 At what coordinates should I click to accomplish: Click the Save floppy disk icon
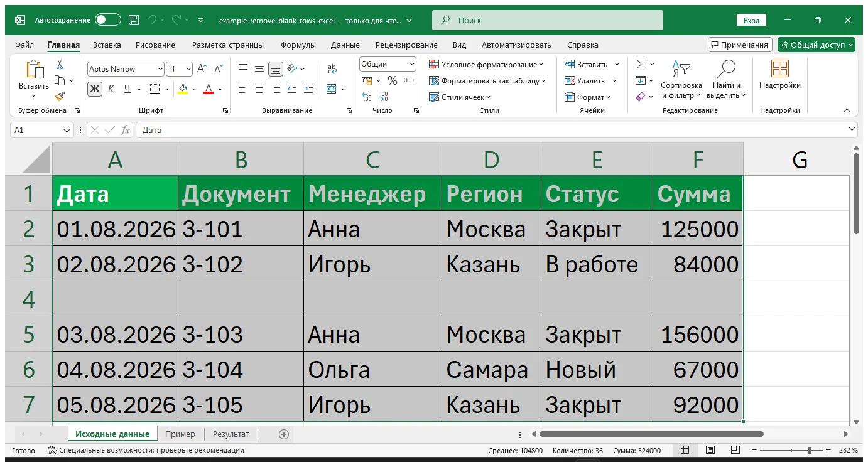click(x=134, y=20)
